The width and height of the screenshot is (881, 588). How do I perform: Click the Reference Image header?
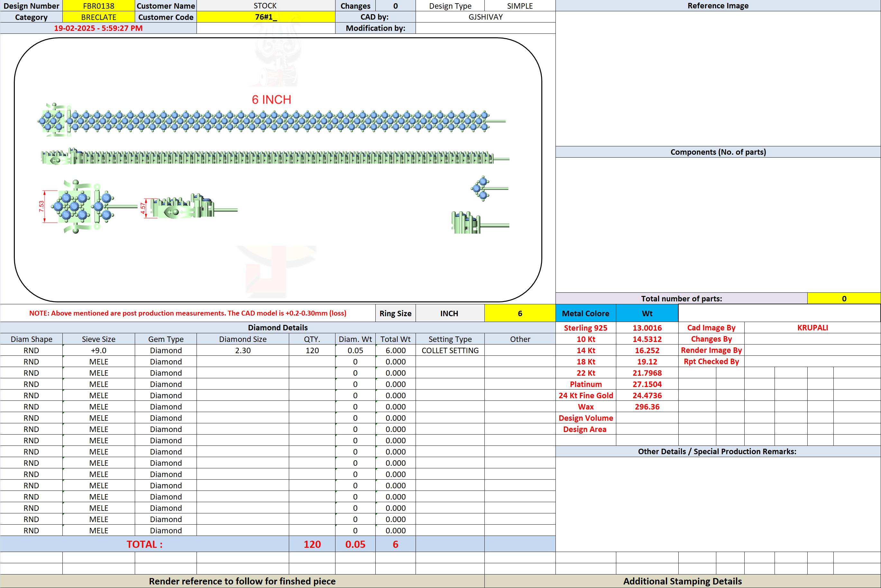[x=718, y=5]
